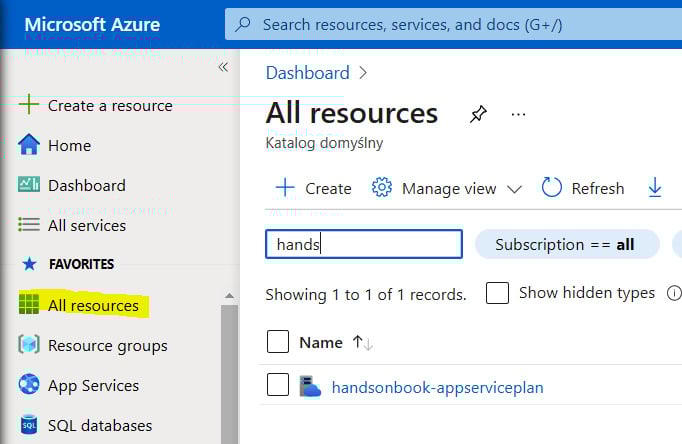Screen dimensions: 682x444
Task: Click the Dashboard chart icon in sidebar
Action: coord(29,184)
